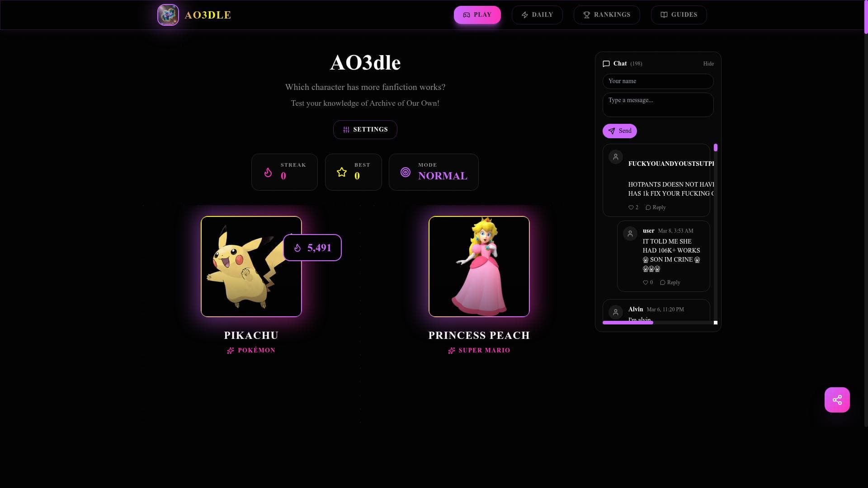Open the Settings panel

click(x=365, y=130)
